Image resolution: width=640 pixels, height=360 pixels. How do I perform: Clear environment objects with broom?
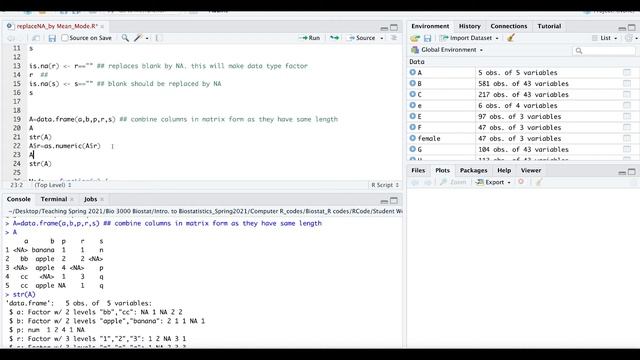pyautogui.click(x=511, y=38)
